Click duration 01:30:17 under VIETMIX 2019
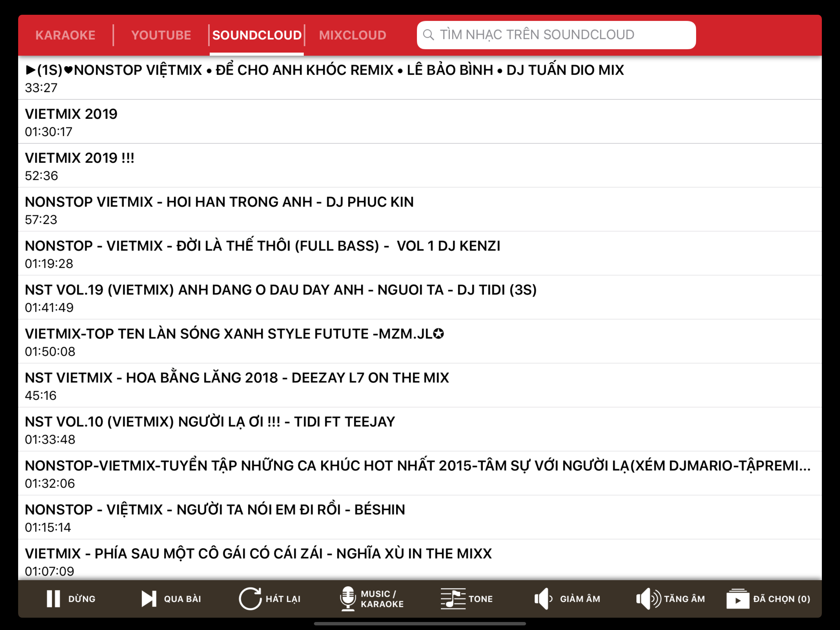Image resolution: width=840 pixels, height=630 pixels. point(49,132)
